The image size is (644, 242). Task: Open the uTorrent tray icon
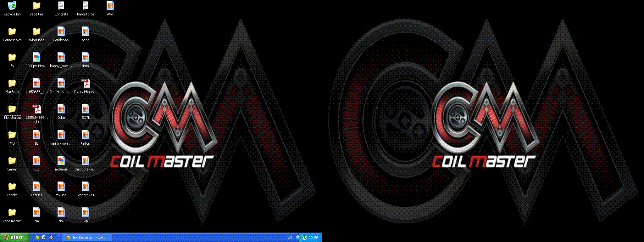tap(304, 237)
